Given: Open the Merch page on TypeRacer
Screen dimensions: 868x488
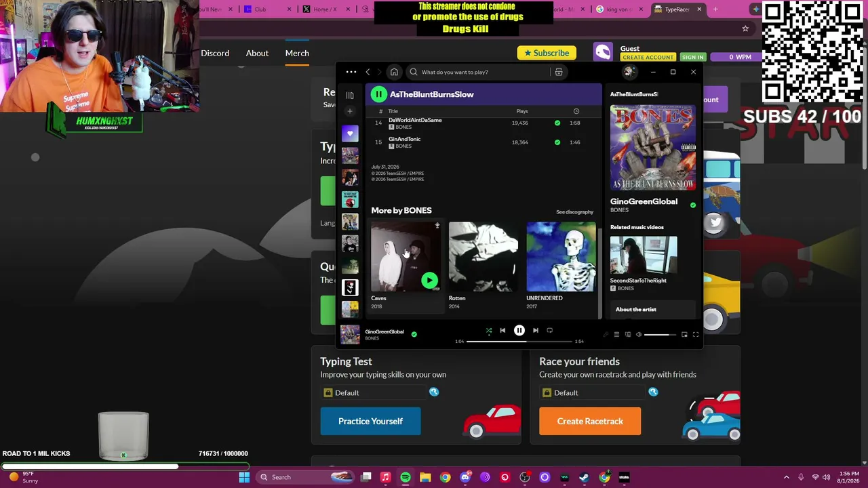Looking at the screenshot, I should (x=297, y=53).
